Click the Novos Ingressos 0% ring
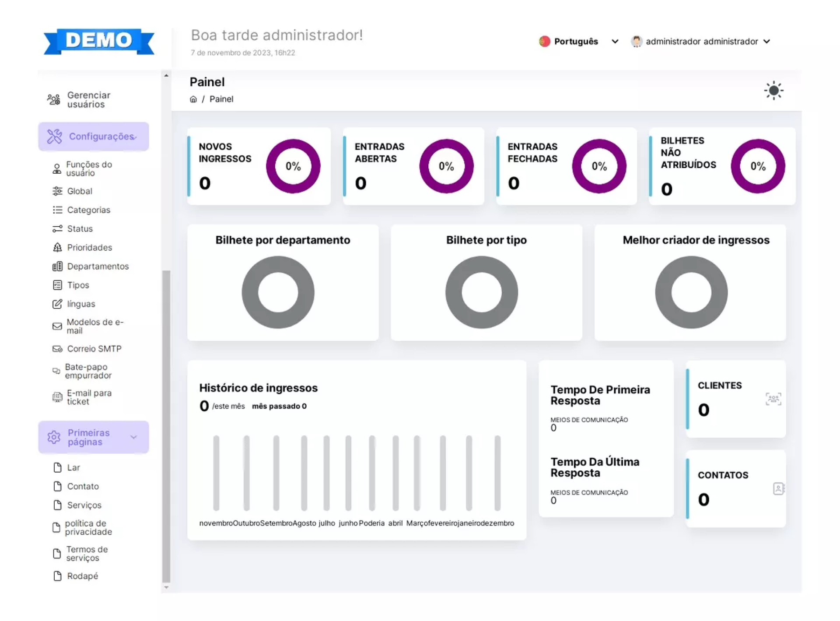Image resolution: width=840 pixels, height=621 pixels. point(293,166)
